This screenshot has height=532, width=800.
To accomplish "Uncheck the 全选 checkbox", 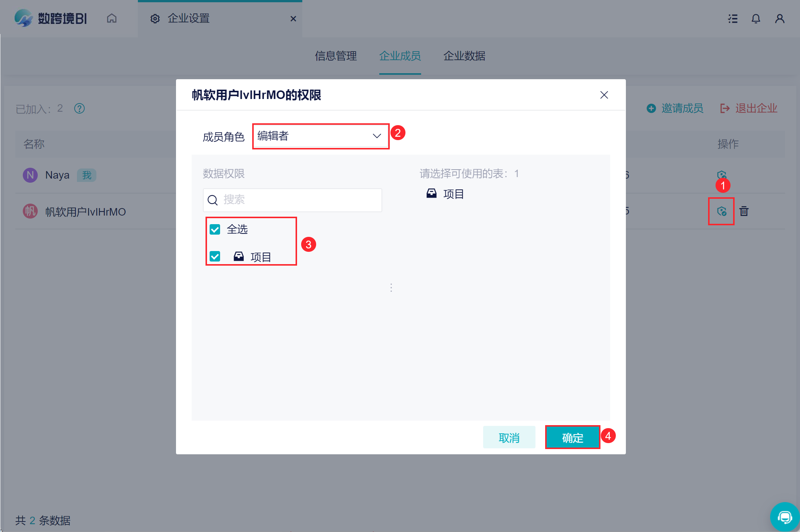I will point(215,229).
